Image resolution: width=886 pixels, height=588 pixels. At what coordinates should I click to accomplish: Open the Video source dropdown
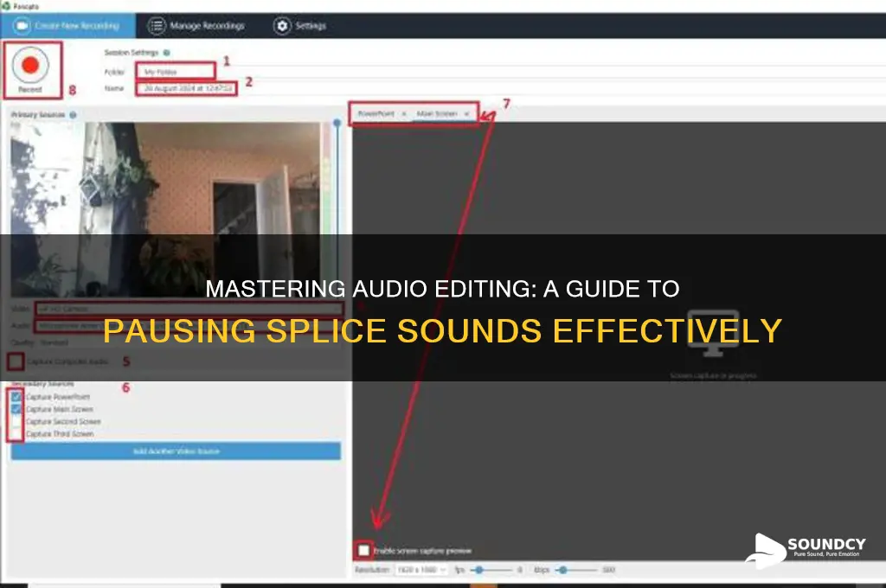pyautogui.click(x=189, y=309)
